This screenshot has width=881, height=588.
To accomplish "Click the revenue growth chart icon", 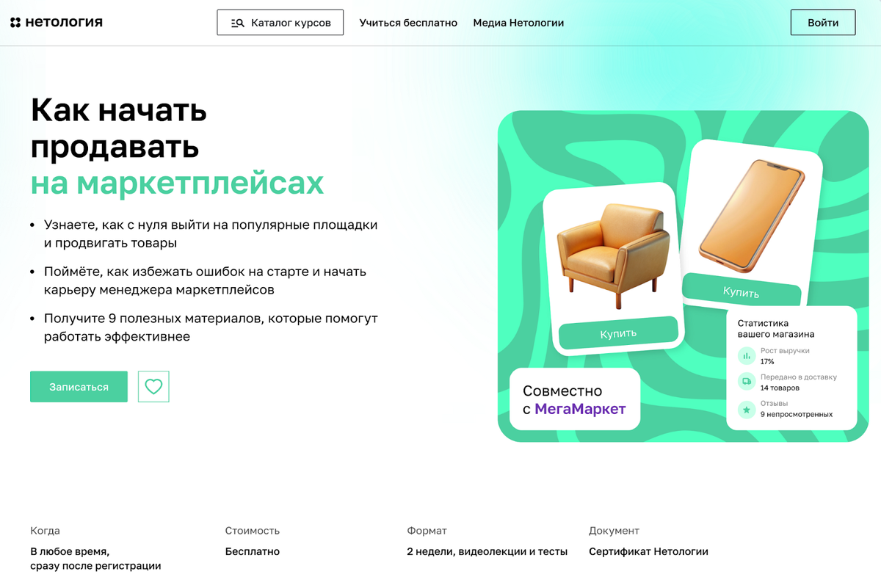I will (x=747, y=356).
